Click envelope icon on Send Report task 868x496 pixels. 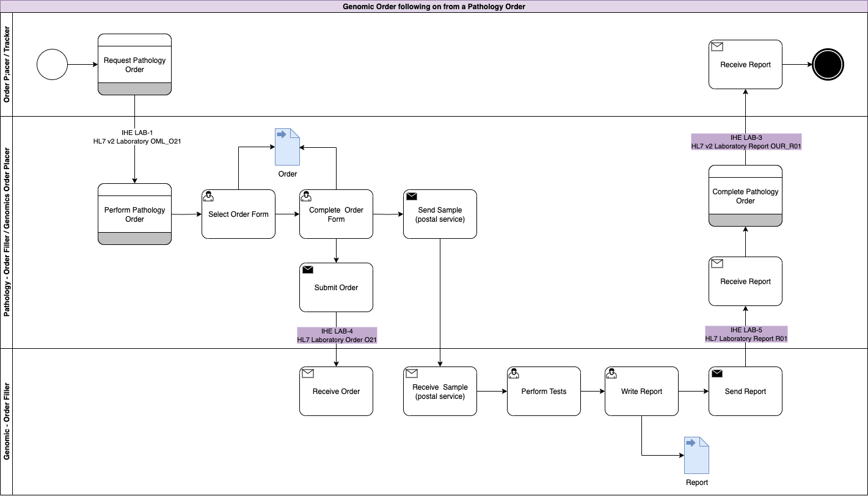717,373
